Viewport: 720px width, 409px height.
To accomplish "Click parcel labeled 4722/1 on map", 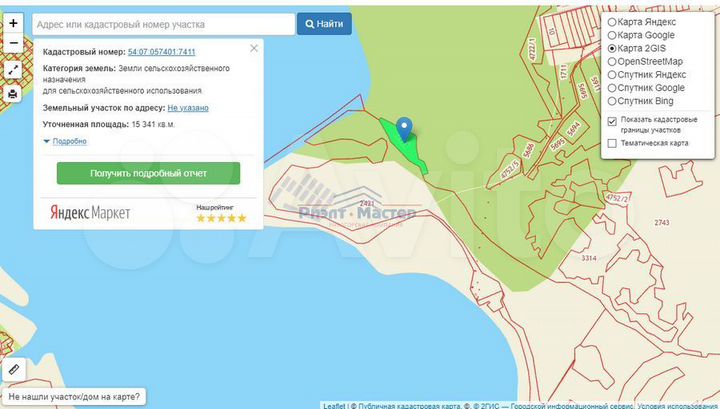I will (x=533, y=49).
